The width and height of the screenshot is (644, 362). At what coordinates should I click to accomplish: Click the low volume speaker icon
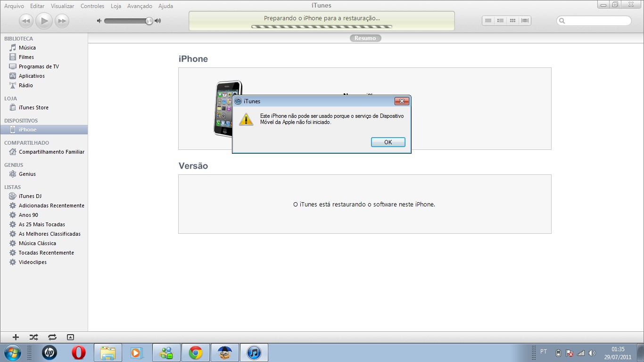pyautogui.click(x=99, y=21)
